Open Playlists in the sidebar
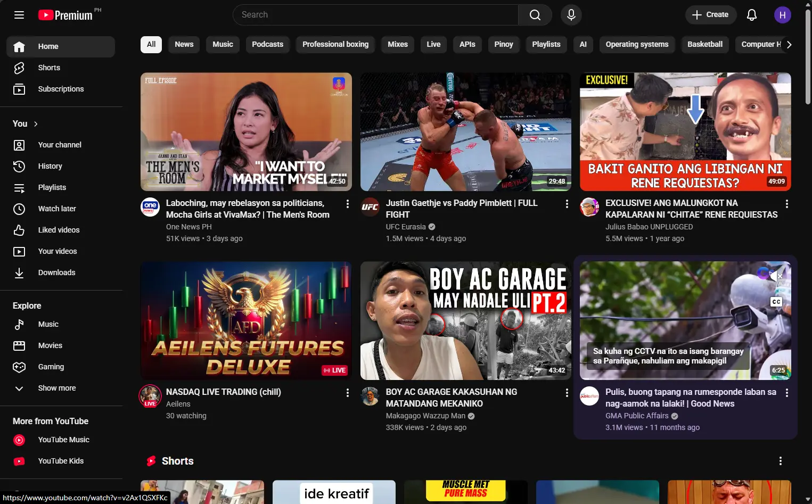Image resolution: width=812 pixels, height=504 pixels. point(61,188)
